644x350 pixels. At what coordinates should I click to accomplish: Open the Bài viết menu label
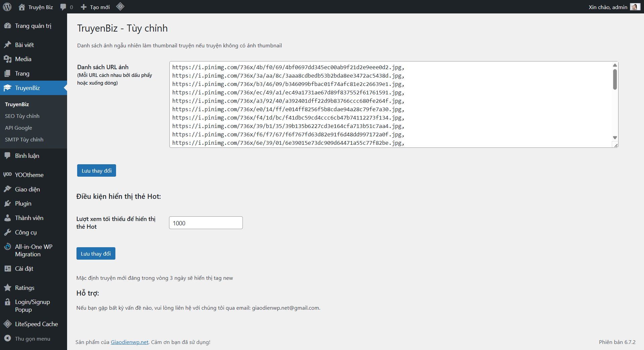(24, 45)
